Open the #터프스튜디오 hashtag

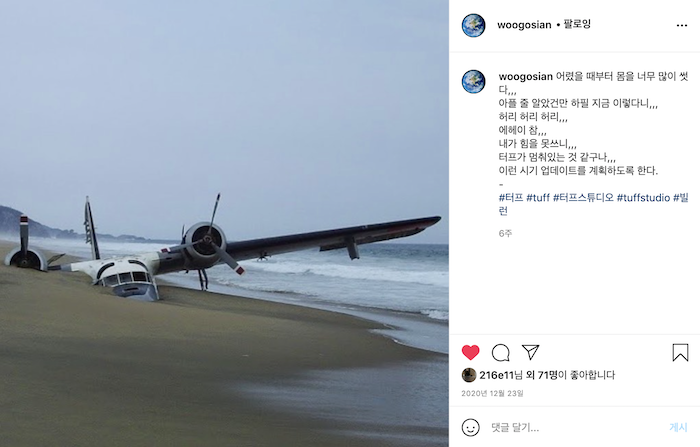pos(583,197)
